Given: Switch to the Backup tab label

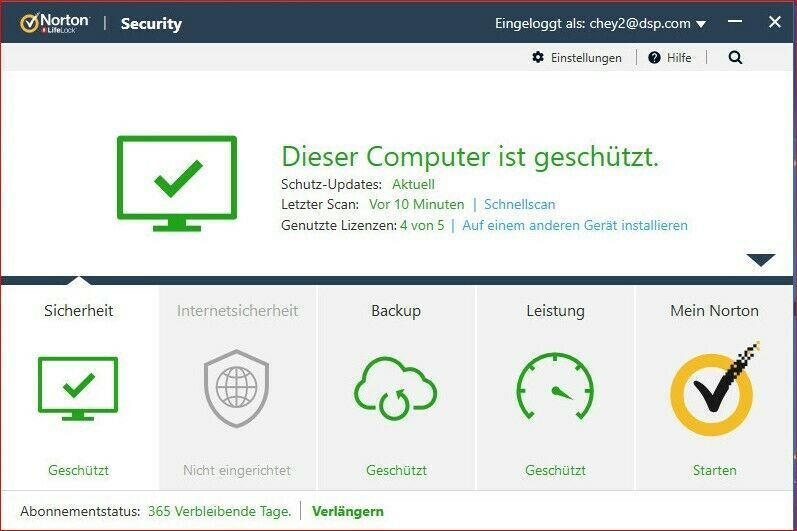Looking at the screenshot, I should (396, 311).
